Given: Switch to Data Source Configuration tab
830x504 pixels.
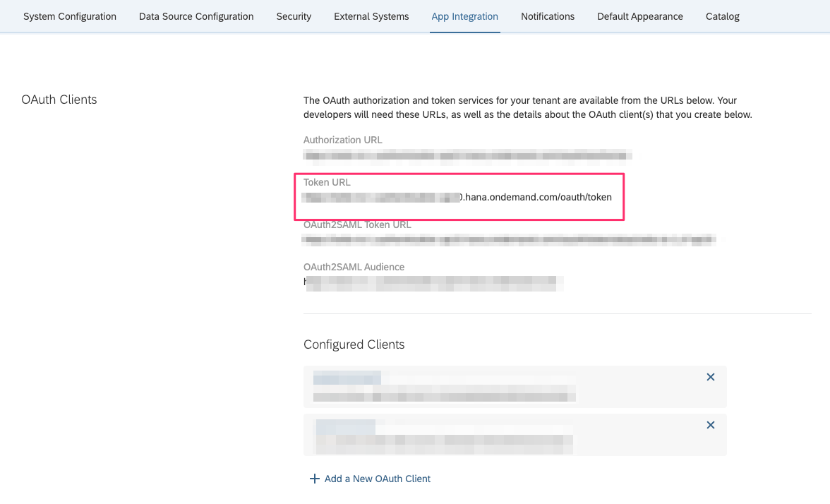Looking at the screenshot, I should [x=196, y=16].
